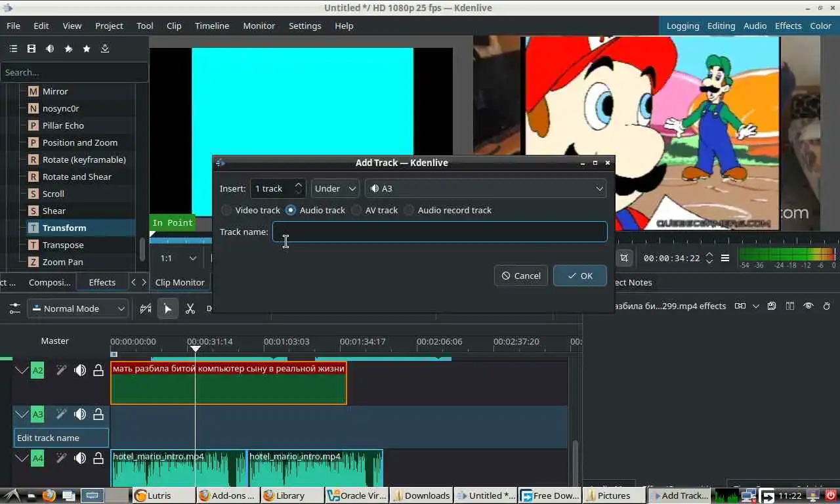Click the A4 track label badge
Screen dimensions: 840x504
(x=37, y=458)
